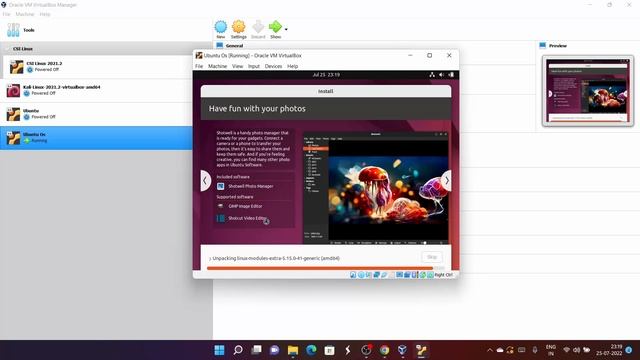The width and height of the screenshot is (640, 360).
Task: Select the Kali Linux 2021.2 virtualbox machine
Action: (106, 90)
